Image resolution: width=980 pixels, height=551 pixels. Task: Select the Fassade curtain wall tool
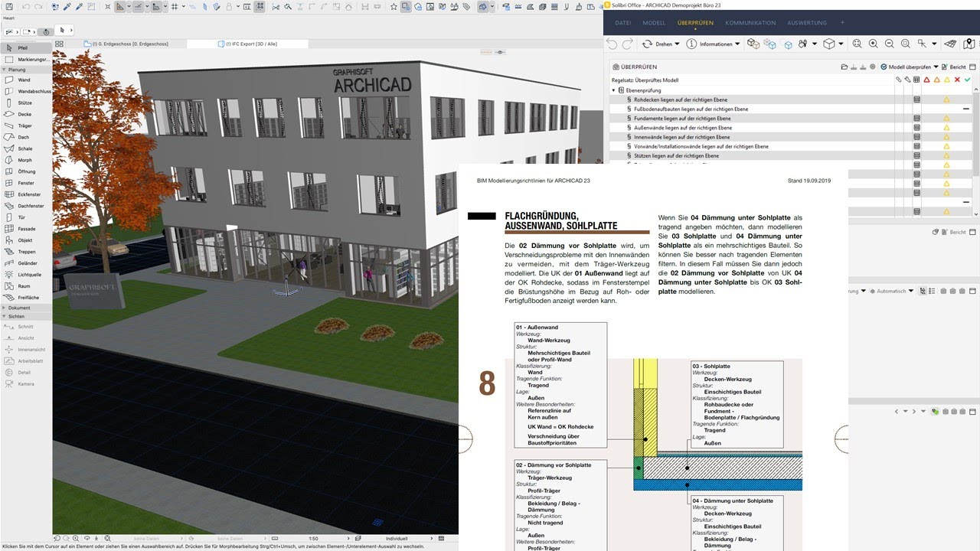pos(26,229)
